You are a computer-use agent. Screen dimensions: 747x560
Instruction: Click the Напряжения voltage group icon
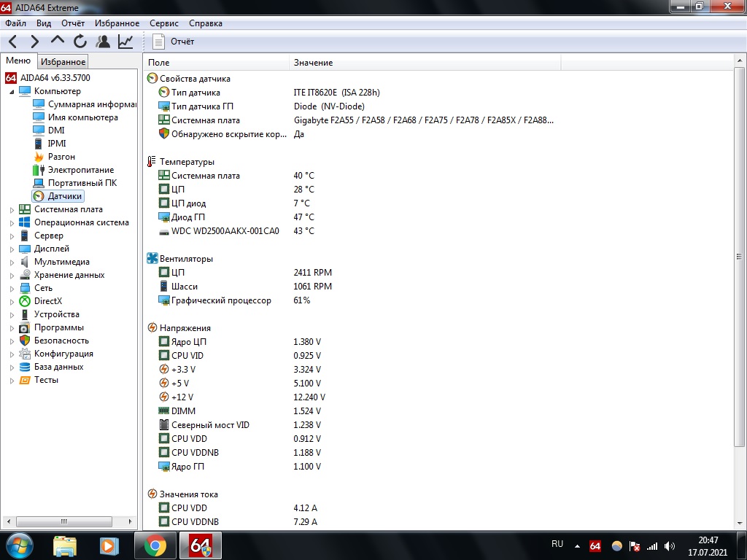coord(152,327)
